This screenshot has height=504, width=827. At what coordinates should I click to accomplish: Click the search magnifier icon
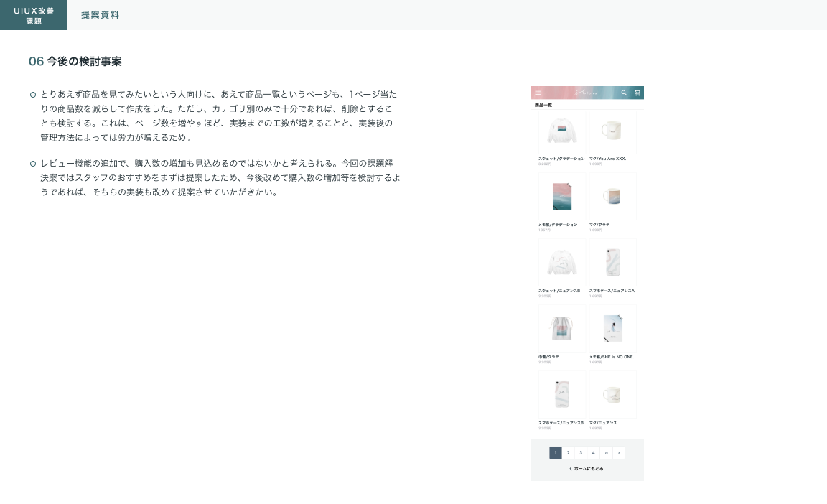[x=624, y=93]
